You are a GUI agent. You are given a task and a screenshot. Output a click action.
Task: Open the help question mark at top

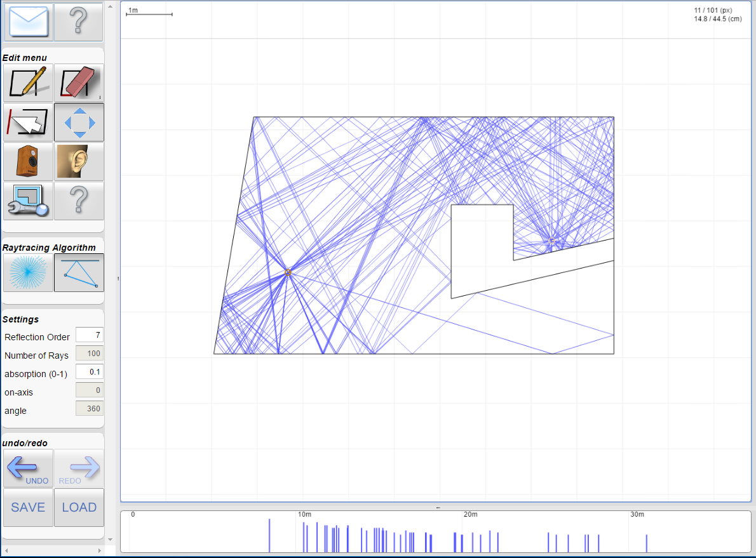[78, 22]
